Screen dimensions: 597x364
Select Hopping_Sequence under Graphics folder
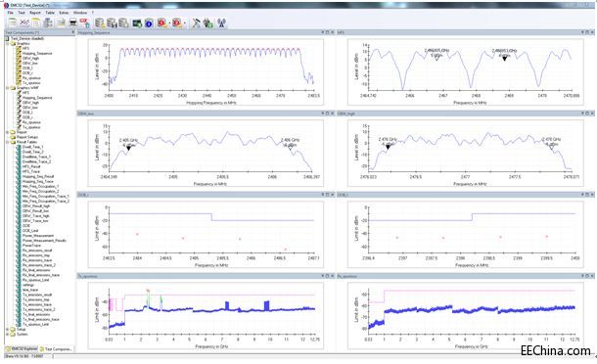point(37,53)
